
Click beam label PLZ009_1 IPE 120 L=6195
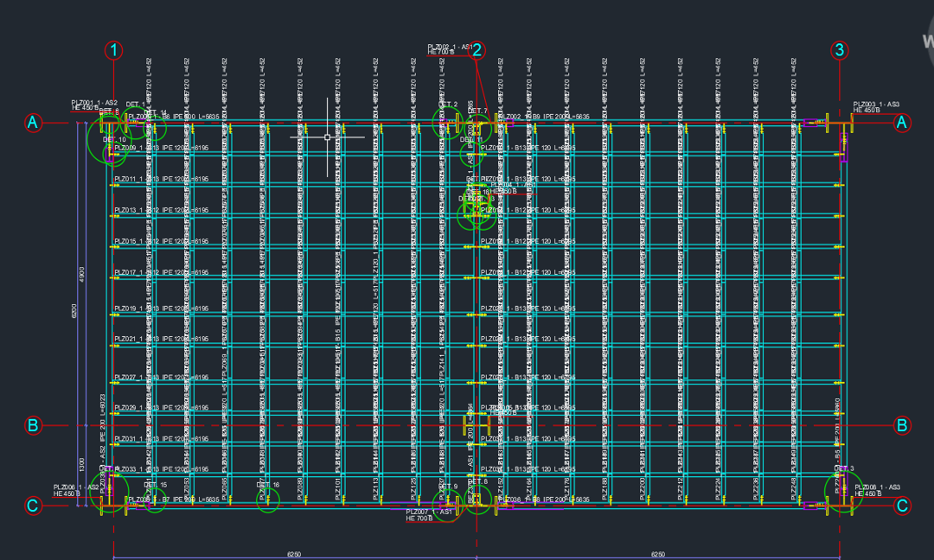tap(162, 148)
